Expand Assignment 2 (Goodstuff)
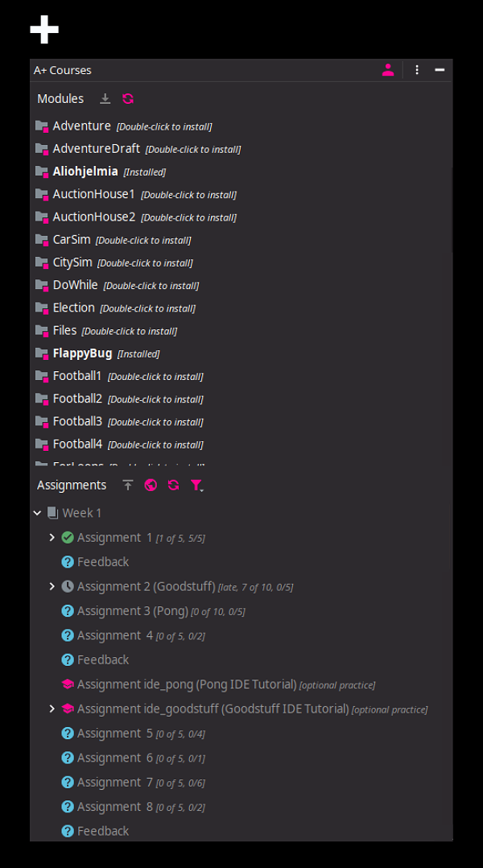Image resolution: width=483 pixels, height=868 pixels. [52, 586]
